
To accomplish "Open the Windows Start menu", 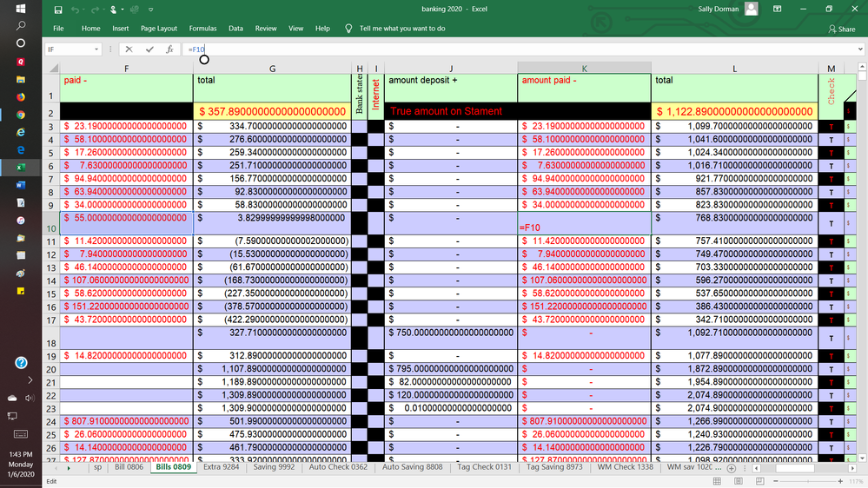I will click(21, 9).
